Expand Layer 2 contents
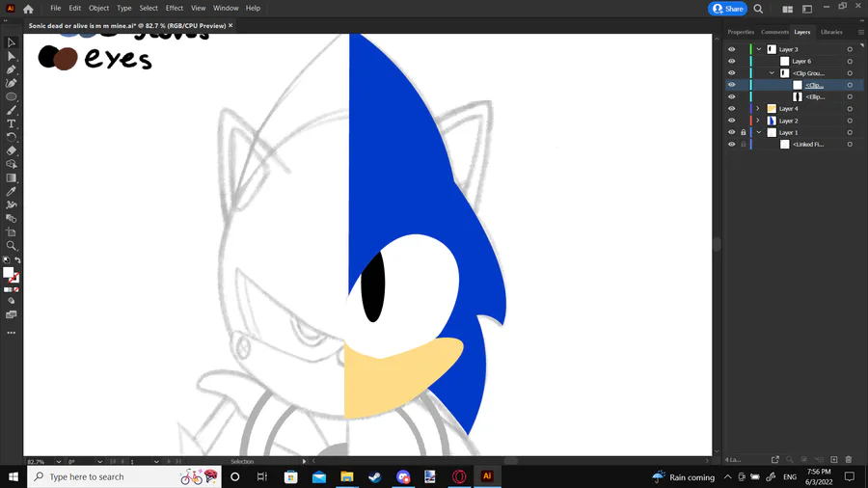This screenshot has width=868, height=488. coord(758,121)
